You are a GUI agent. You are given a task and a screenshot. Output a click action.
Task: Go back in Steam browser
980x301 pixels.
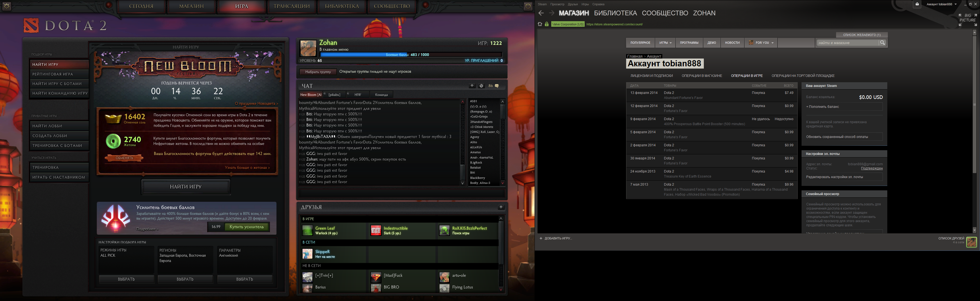(x=541, y=13)
